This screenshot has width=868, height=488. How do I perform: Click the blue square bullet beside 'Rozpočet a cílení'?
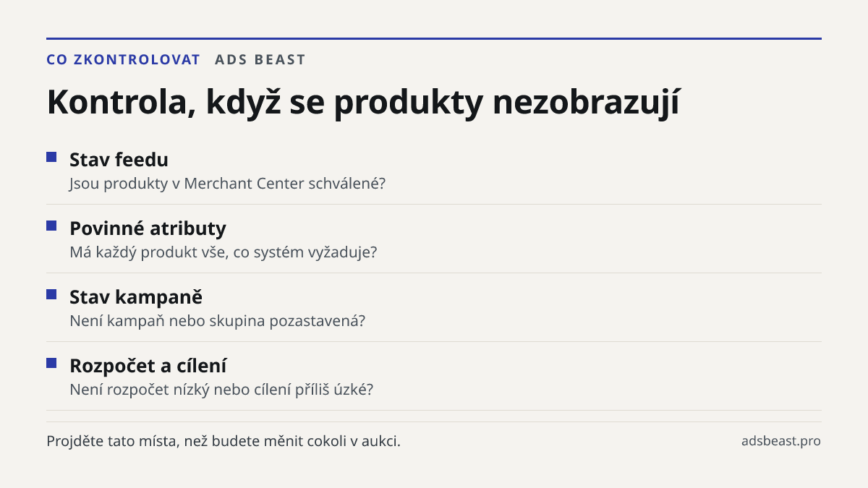click(x=51, y=363)
